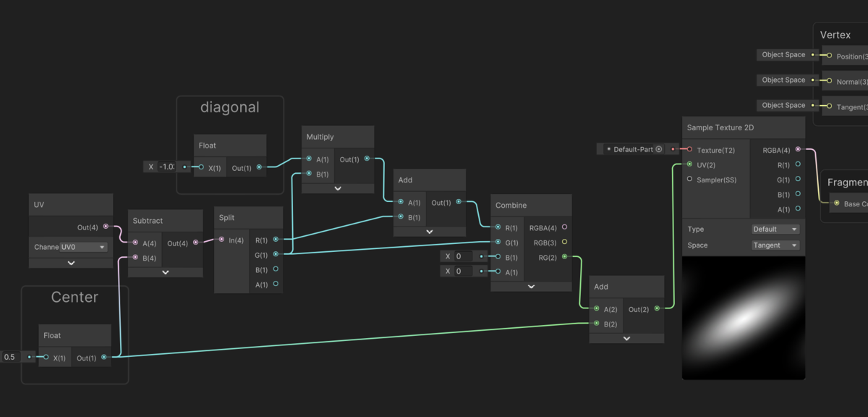The image size is (868, 417).
Task: Click the Center float field showing 0.5
Action: pyautogui.click(x=11, y=357)
